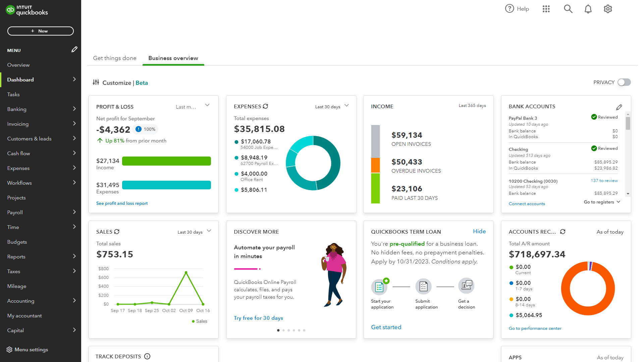Click the Banking sidebar icon
This screenshot has height=362, width=644.
[16, 109]
